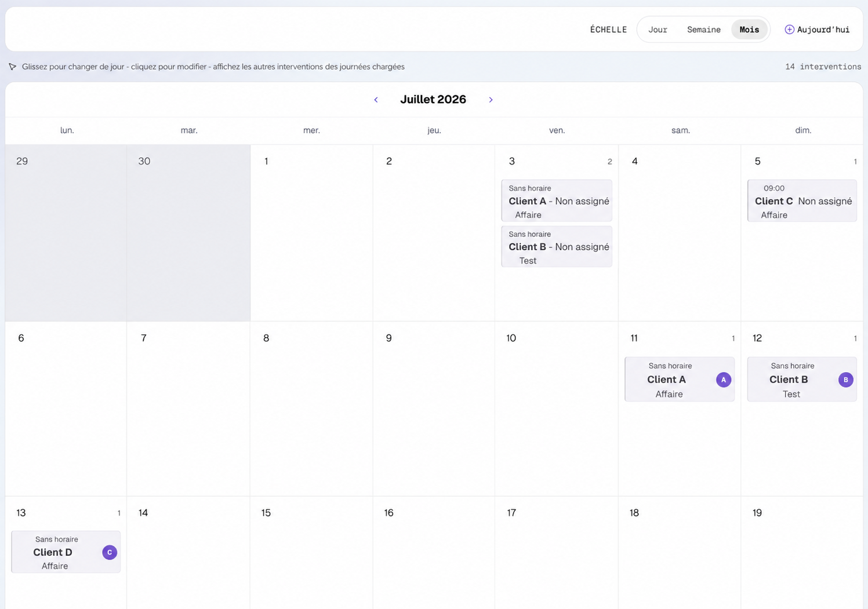Select day number 15 cell
Viewport: 868px width, 609px height.
pyautogui.click(x=311, y=553)
